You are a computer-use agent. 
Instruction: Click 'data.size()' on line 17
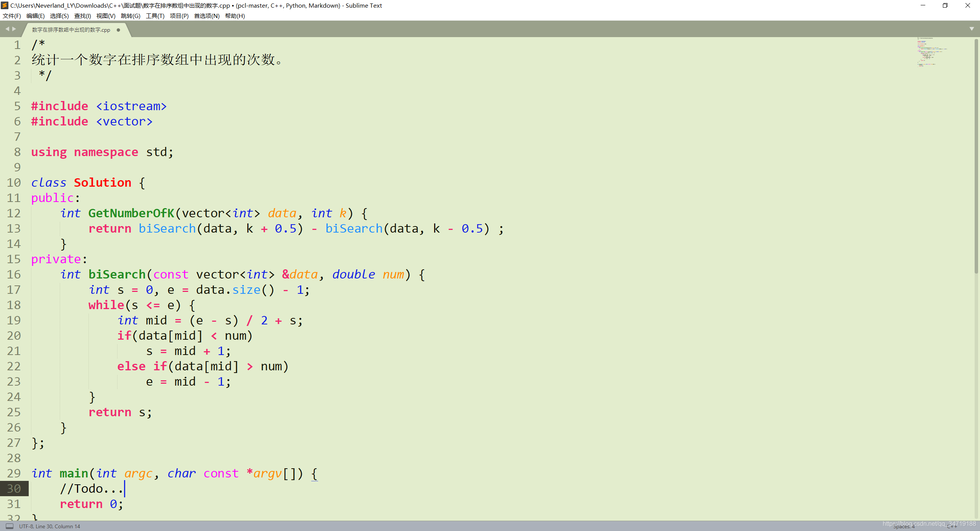[x=235, y=290]
